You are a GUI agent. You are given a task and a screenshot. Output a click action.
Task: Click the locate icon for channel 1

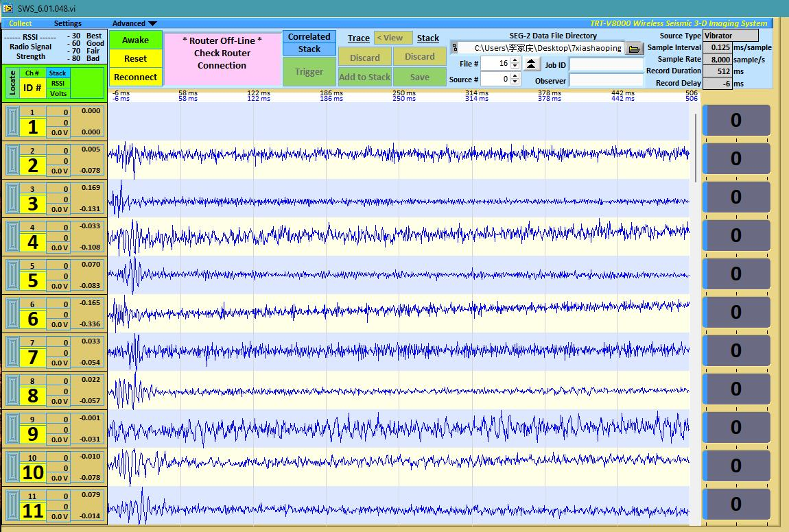click(x=13, y=122)
